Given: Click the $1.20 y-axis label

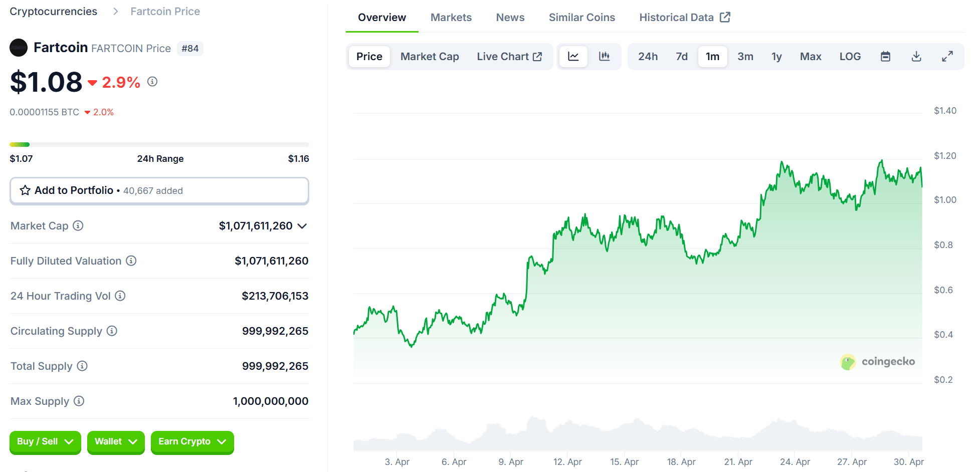Looking at the screenshot, I should [x=945, y=155].
